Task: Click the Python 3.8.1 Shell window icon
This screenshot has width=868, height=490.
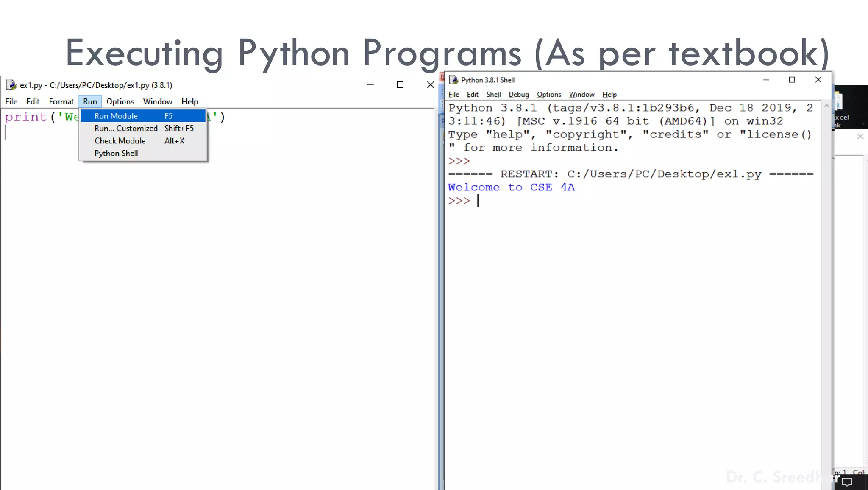Action: coord(453,80)
